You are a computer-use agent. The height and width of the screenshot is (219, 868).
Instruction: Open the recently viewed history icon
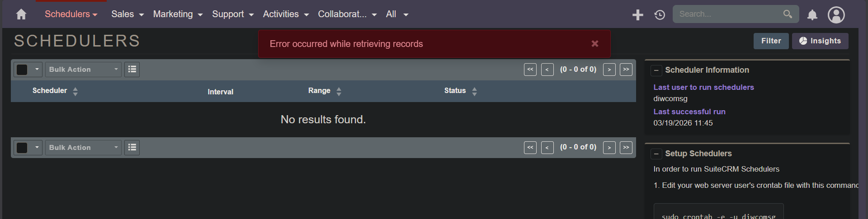(660, 15)
